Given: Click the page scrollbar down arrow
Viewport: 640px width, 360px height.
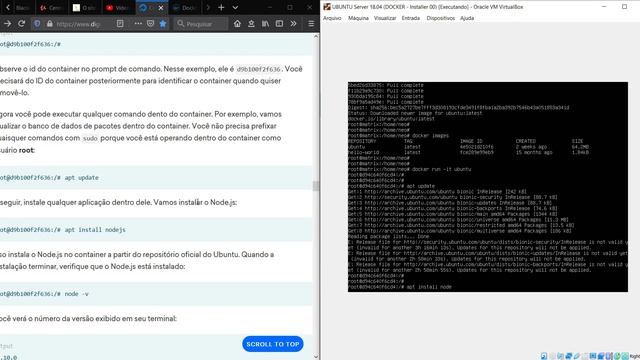Looking at the screenshot, I should click(316, 356).
